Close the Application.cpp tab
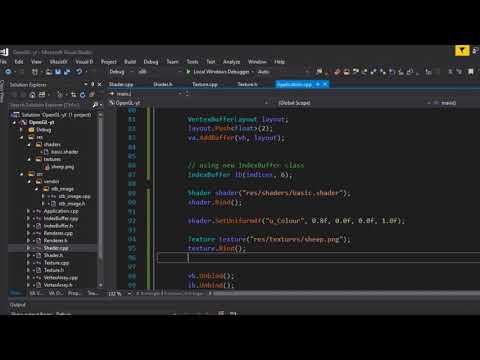This screenshot has height=360, width=480. (x=326, y=85)
